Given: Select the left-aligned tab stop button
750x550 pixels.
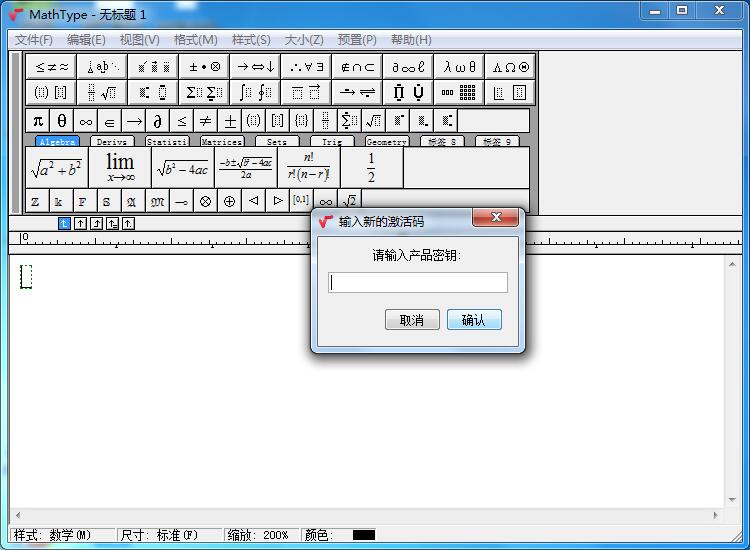Looking at the screenshot, I should pos(64,223).
